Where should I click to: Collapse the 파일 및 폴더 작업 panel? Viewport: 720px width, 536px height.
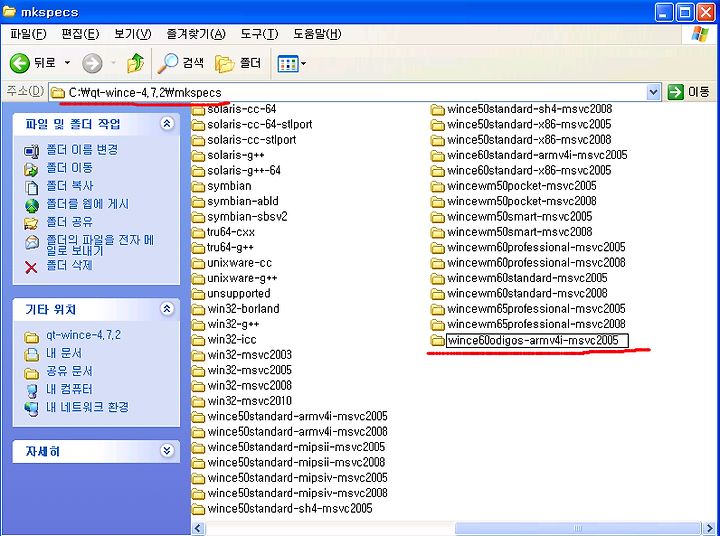tap(167, 123)
